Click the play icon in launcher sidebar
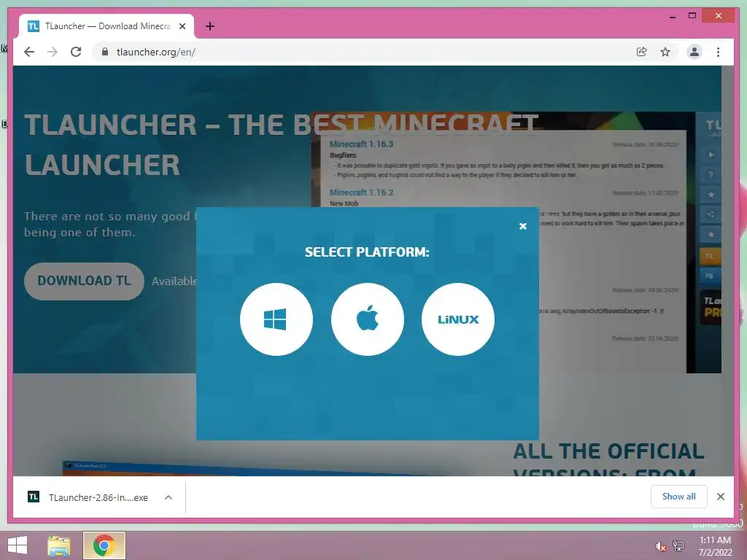Image resolution: width=747 pixels, height=560 pixels. pyautogui.click(x=711, y=155)
